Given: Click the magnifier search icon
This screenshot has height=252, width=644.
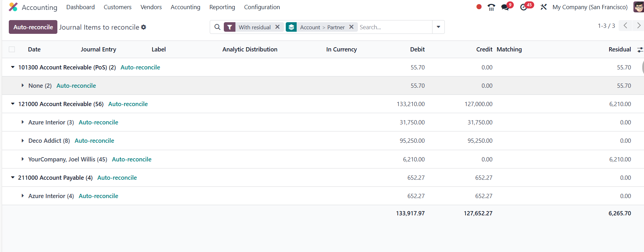Looking at the screenshot, I should point(217,27).
